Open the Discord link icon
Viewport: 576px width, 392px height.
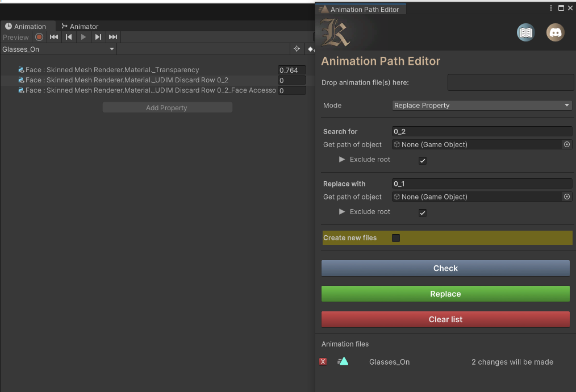click(x=555, y=32)
